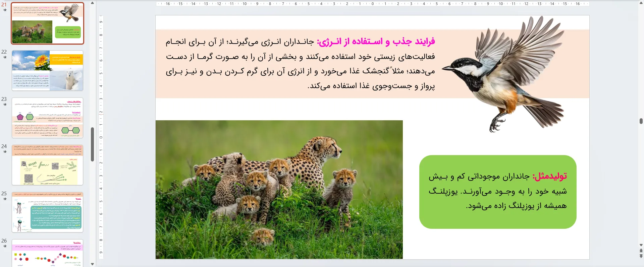Click the animation star icon under slide 21
This screenshot has height=267, width=644.
tap(5, 10)
